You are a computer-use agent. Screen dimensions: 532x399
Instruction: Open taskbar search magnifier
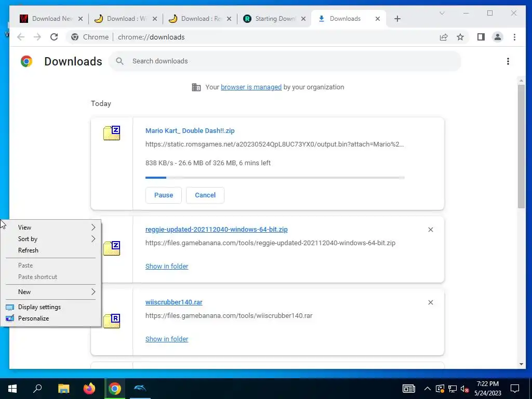37,389
